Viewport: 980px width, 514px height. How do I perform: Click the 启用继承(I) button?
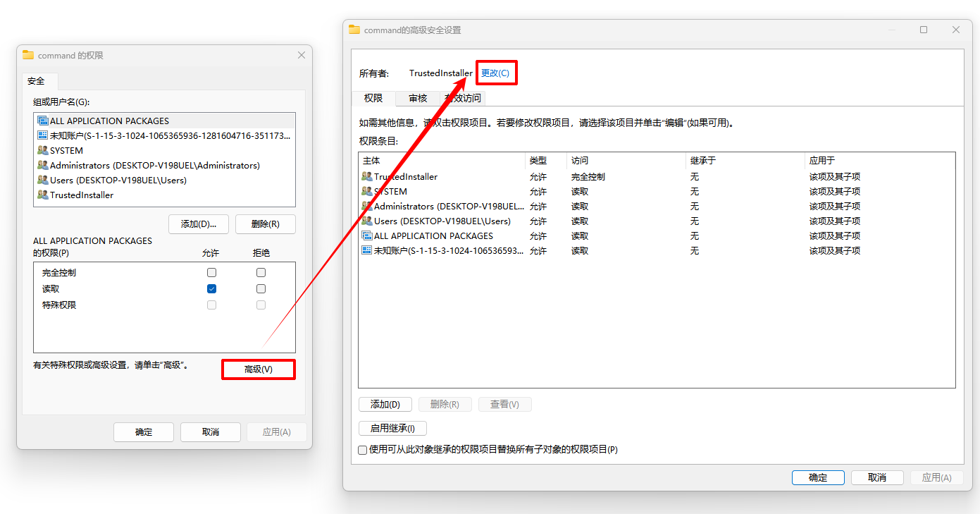392,429
